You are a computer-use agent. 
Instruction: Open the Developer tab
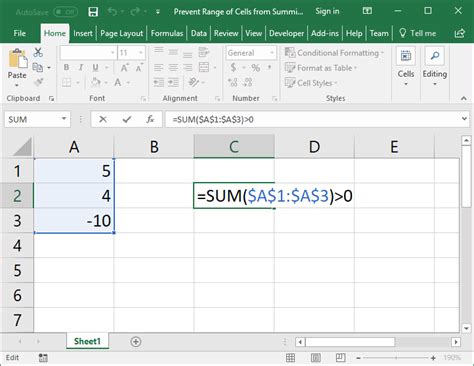coord(286,33)
